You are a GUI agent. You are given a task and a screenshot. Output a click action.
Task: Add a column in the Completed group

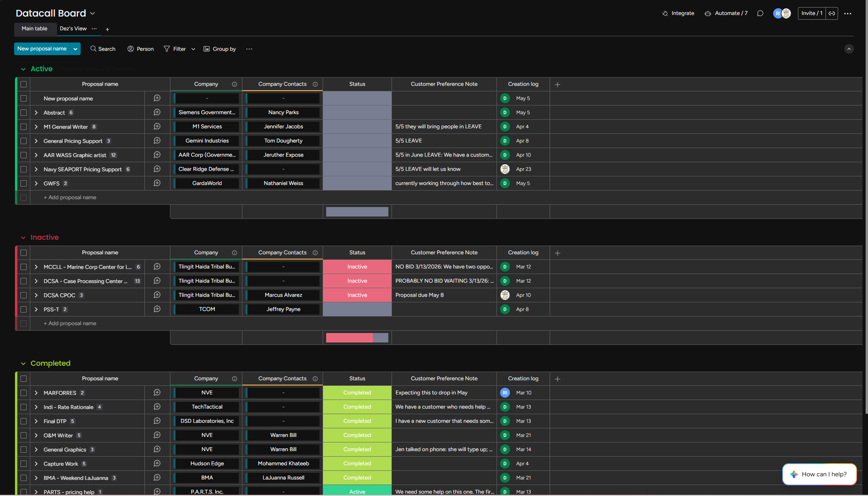[558, 379]
